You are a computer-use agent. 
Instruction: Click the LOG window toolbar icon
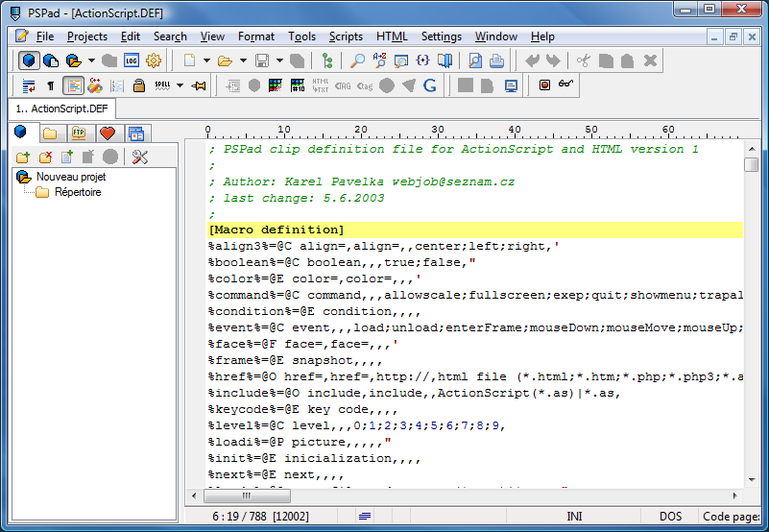pyautogui.click(x=132, y=60)
